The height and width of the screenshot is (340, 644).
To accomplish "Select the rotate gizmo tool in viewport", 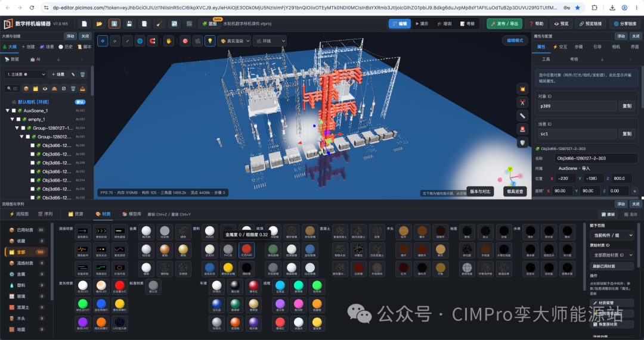I will pos(115,41).
